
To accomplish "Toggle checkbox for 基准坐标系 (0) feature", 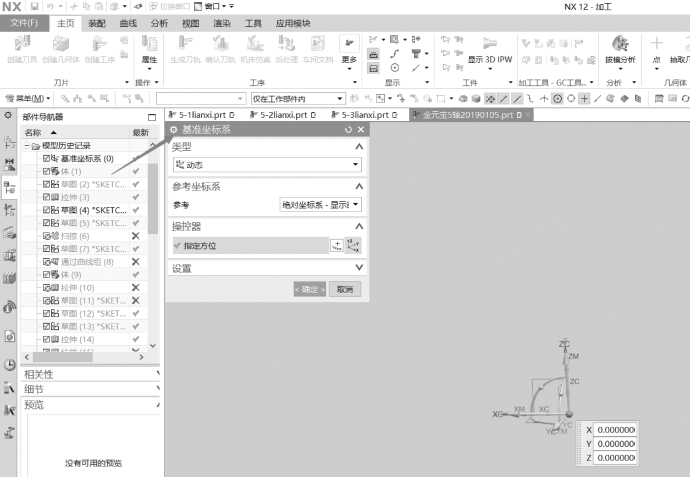I will pyautogui.click(x=46, y=158).
